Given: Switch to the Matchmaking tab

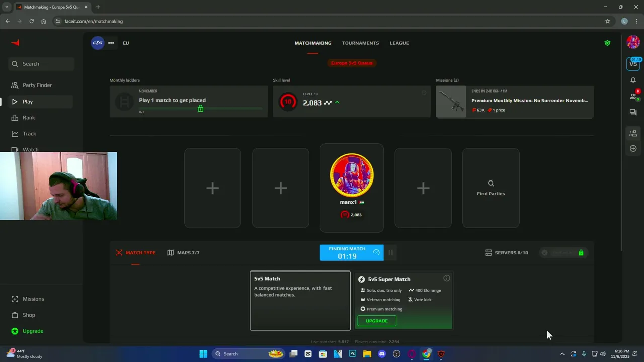Looking at the screenshot, I should [x=313, y=43].
